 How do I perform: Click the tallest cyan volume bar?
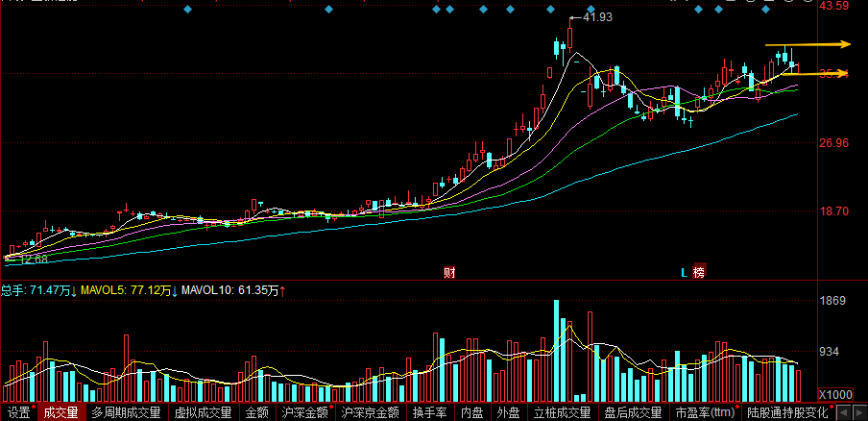pyautogui.click(x=556, y=351)
